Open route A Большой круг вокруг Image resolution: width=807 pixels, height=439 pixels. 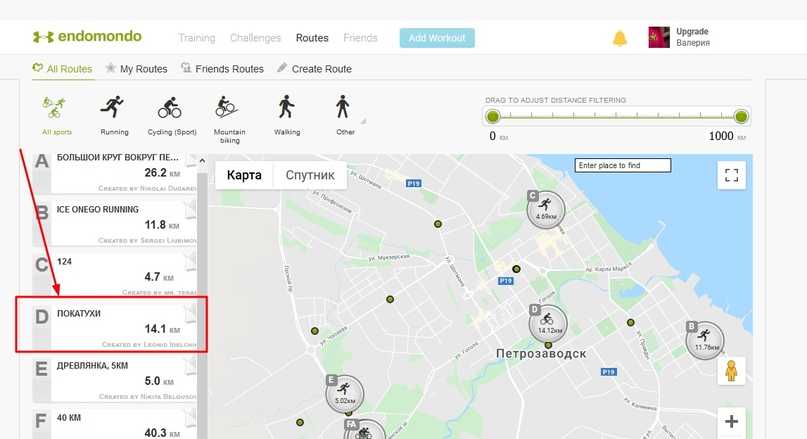pos(116,172)
